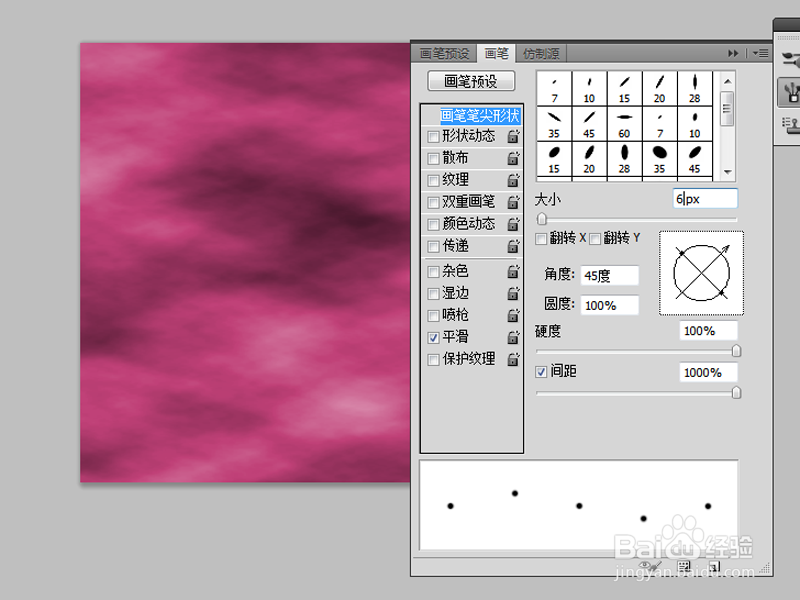Click the brush tip list scroll-up arrow
Viewport: 800px width, 600px height.
[728, 81]
